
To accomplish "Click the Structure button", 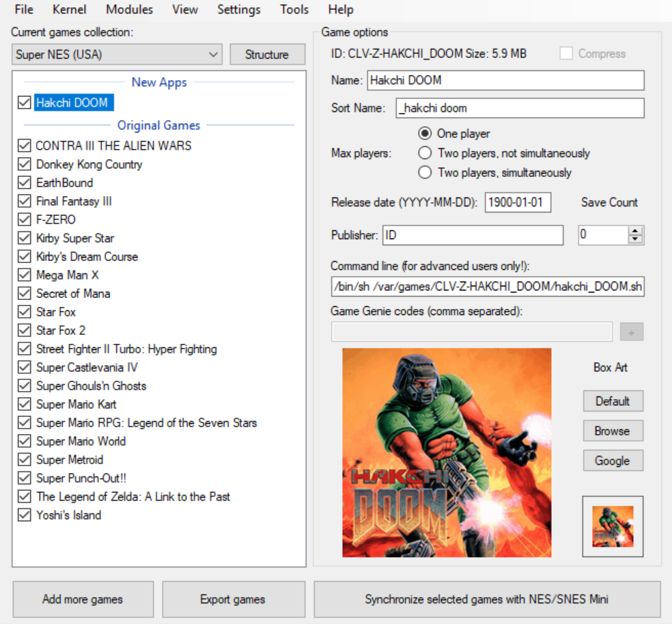I will 268,55.
